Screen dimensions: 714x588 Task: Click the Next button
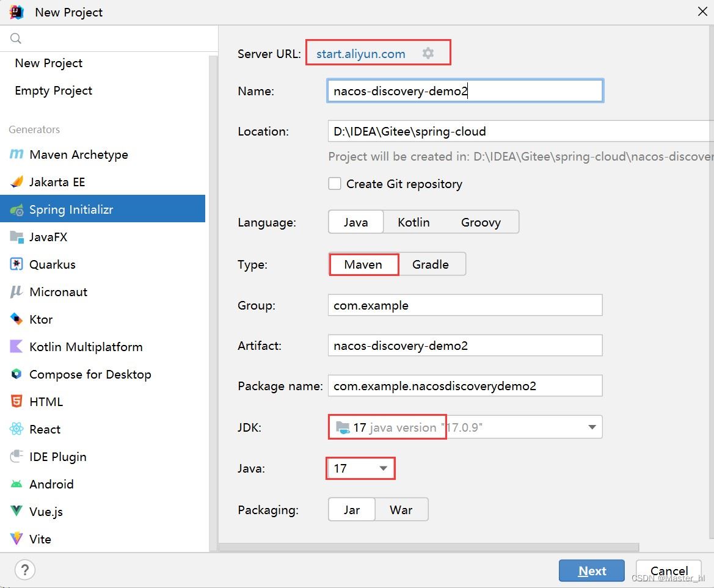pyautogui.click(x=591, y=571)
